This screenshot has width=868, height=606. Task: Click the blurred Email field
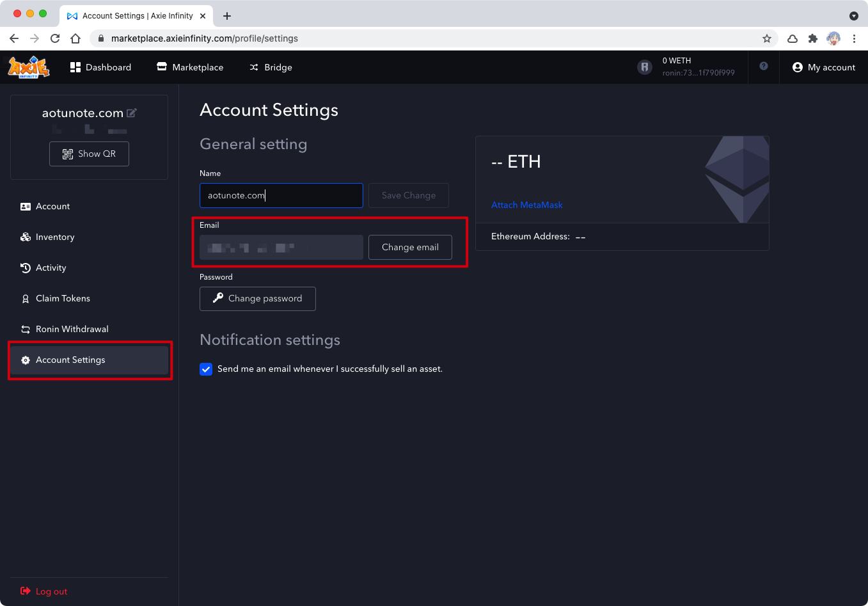(281, 247)
